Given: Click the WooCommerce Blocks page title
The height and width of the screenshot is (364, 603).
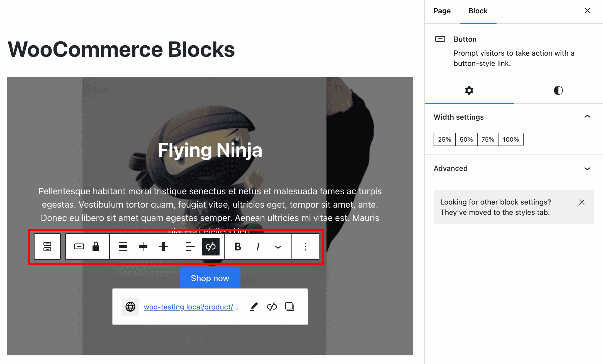Looking at the screenshot, I should point(121,50).
